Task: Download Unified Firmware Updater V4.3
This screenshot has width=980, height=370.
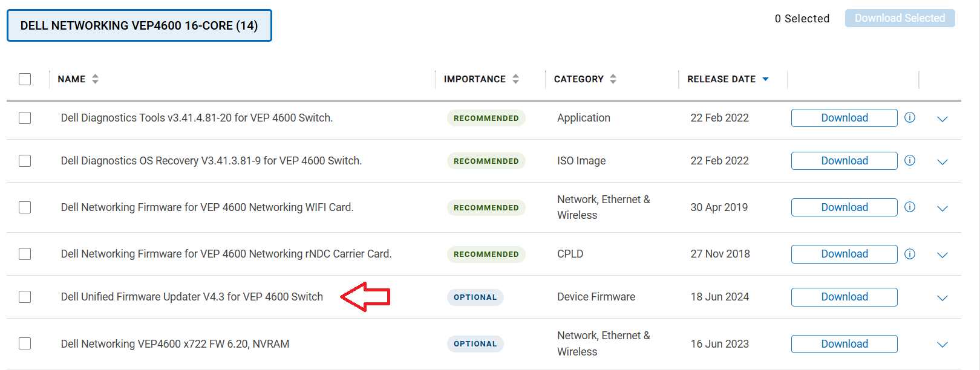Action: point(844,297)
